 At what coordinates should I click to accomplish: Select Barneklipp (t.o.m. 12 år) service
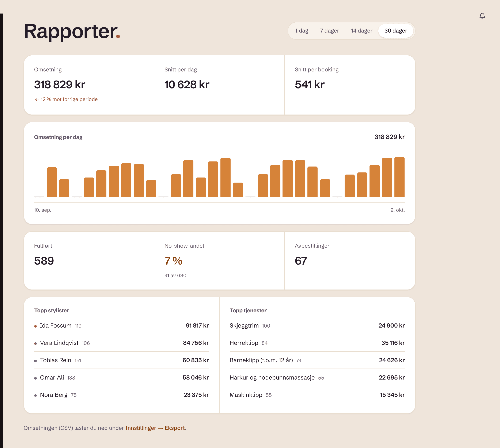pos(317,360)
